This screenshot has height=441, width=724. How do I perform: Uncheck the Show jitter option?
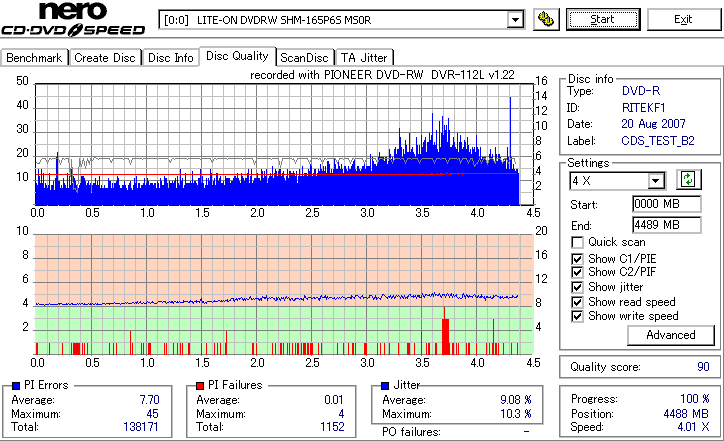point(577,287)
